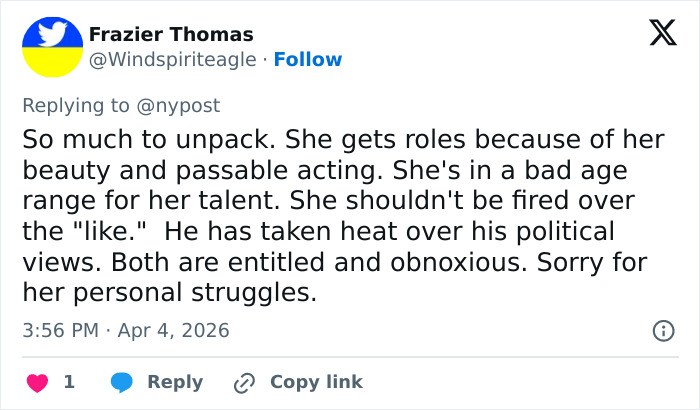Open the circled info icon
Image resolution: width=700 pixels, height=410 pixels.
(662, 330)
